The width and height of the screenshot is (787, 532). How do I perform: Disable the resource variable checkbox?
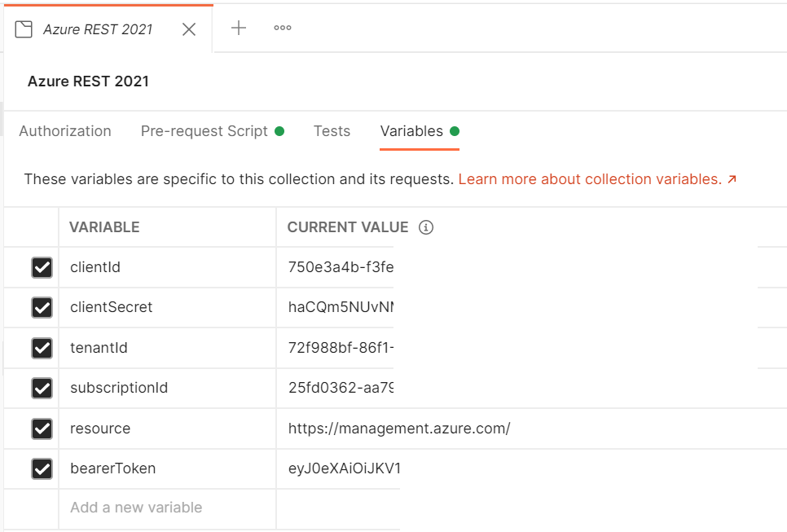tap(42, 428)
